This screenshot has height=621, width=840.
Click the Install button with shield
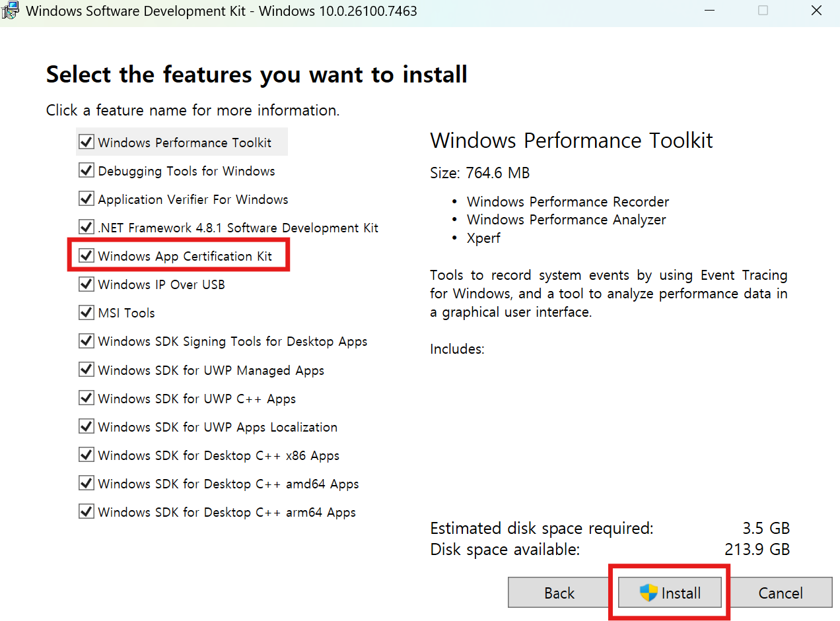(670, 593)
